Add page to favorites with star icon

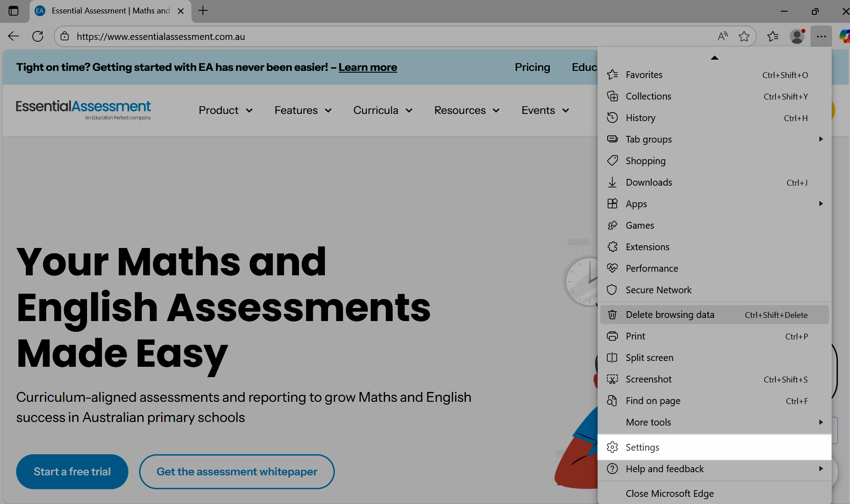[744, 36]
